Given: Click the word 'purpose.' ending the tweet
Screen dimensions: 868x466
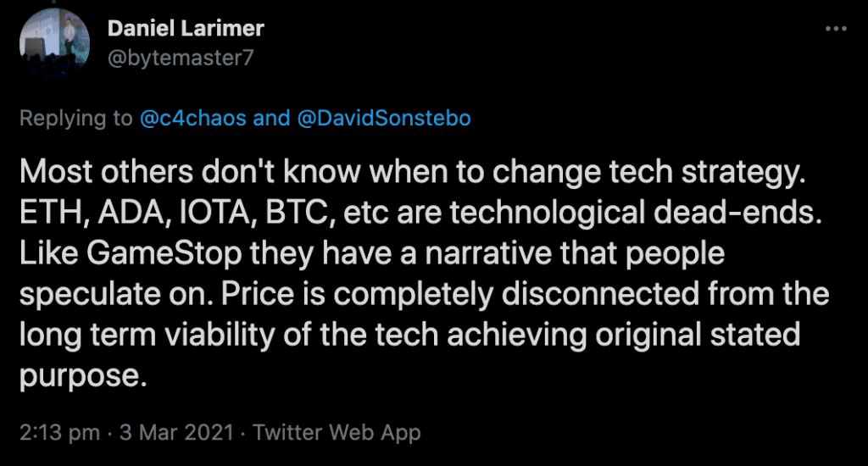Looking at the screenshot, I should [x=84, y=376].
